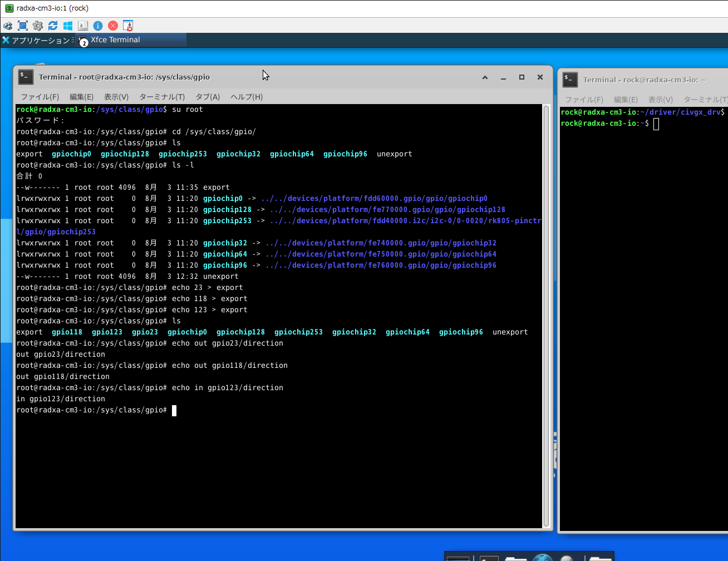This screenshot has width=728, height=561.
Task: Click the VNC viewer title bar icon
Action: click(9, 8)
